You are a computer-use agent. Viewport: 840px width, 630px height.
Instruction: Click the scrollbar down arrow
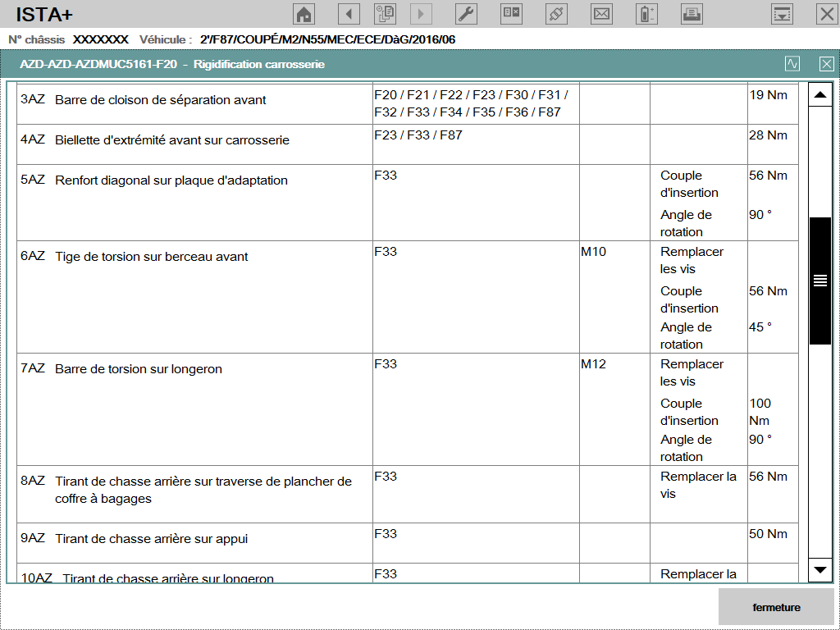819,570
